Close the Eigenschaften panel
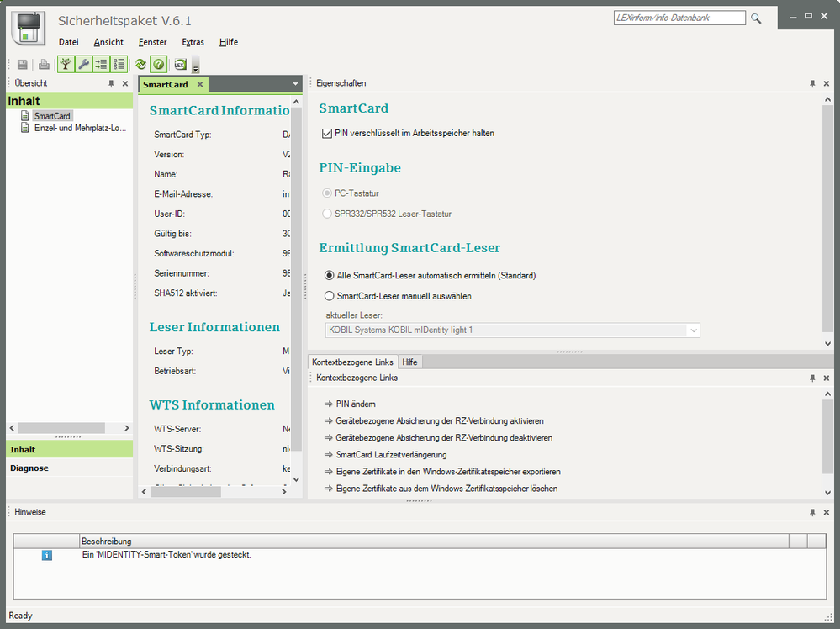The width and height of the screenshot is (840, 629). click(x=826, y=83)
